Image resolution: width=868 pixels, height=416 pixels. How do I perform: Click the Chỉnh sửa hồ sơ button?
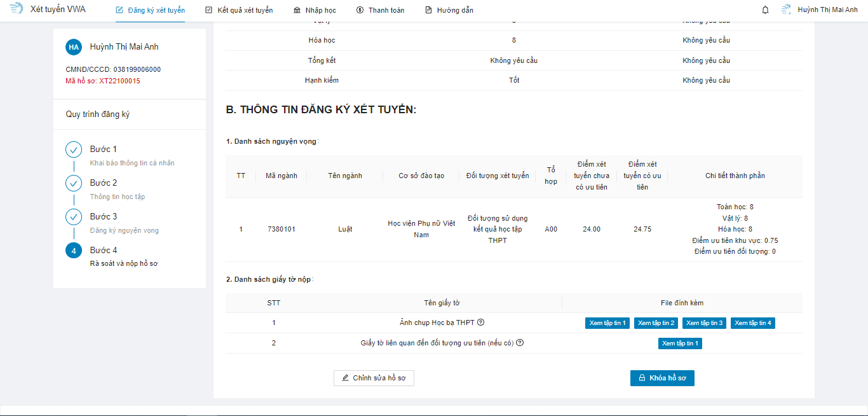[374, 378]
